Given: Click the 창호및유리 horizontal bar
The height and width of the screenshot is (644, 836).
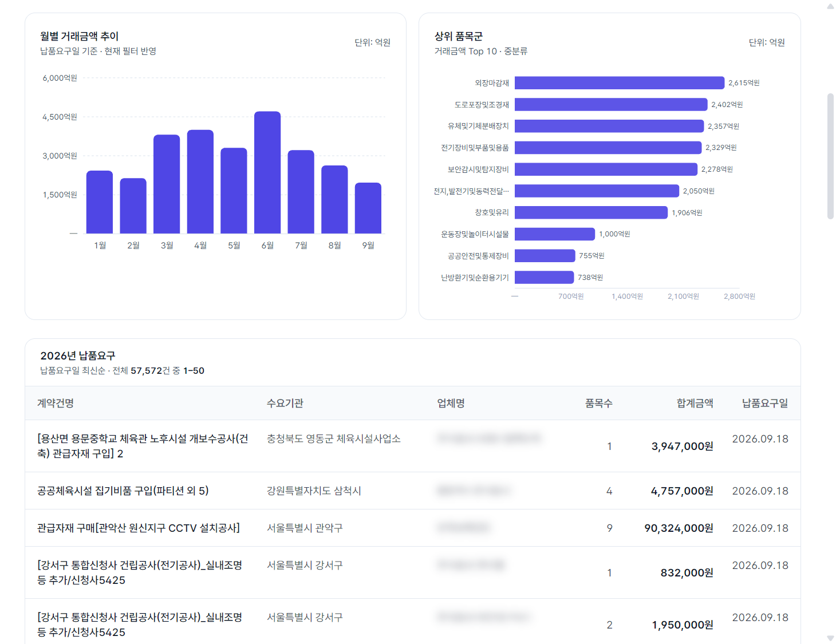Looking at the screenshot, I should [x=591, y=212].
